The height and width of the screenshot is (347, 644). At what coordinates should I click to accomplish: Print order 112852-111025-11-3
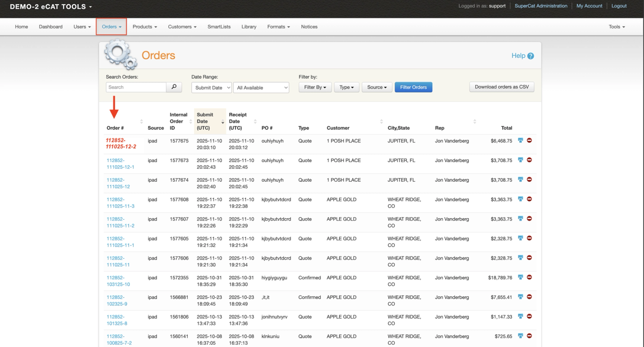pyautogui.click(x=520, y=199)
